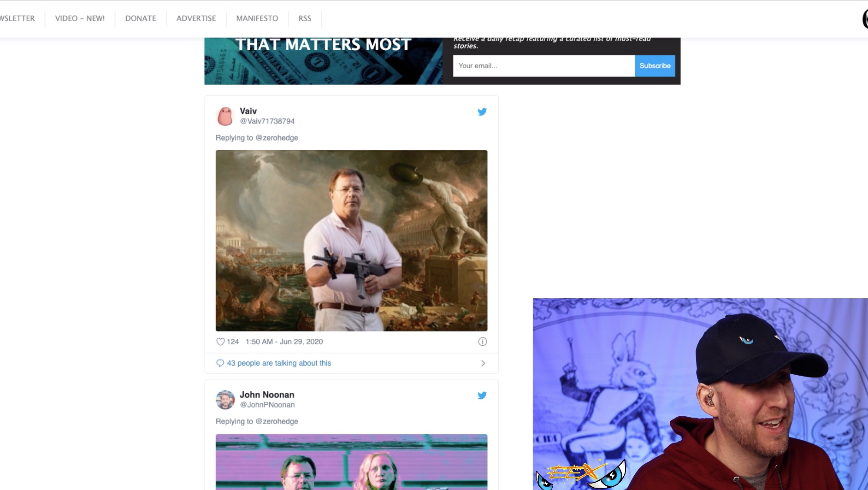868x490 pixels.
Task: Open the VIDEO - NEW! menu item
Action: click(80, 18)
